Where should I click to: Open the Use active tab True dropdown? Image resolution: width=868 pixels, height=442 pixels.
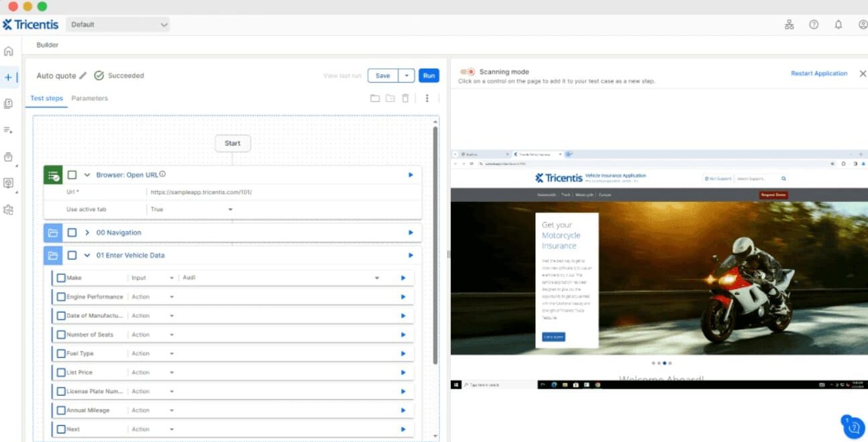click(x=191, y=209)
